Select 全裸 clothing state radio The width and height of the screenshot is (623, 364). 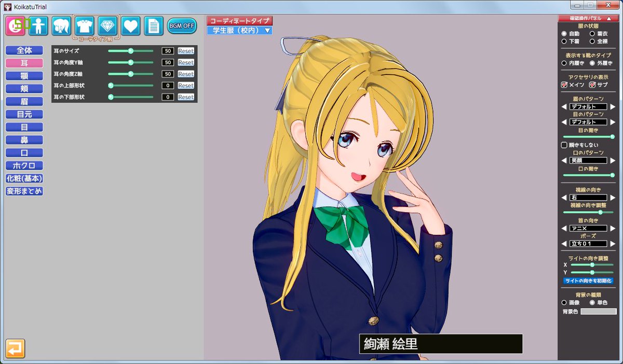click(x=592, y=41)
